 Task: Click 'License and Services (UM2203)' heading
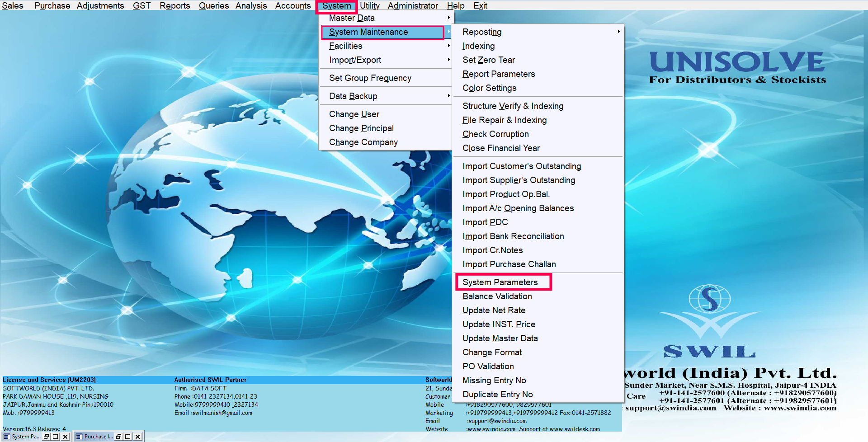pyautogui.click(x=49, y=380)
